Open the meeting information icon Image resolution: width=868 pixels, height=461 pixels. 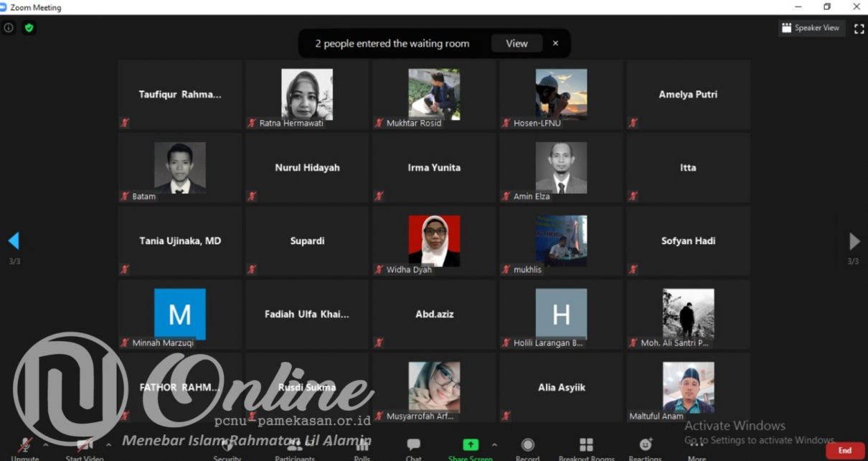(x=9, y=28)
